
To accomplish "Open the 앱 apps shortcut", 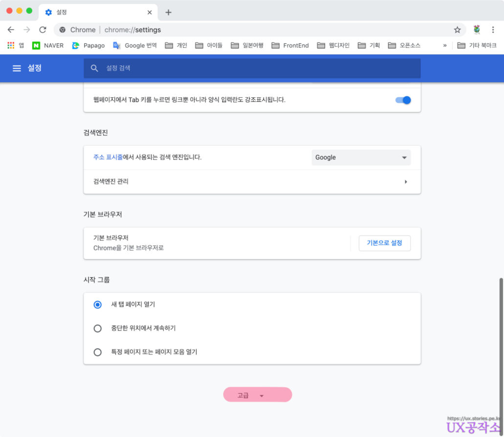I will click(x=16, y=45).
